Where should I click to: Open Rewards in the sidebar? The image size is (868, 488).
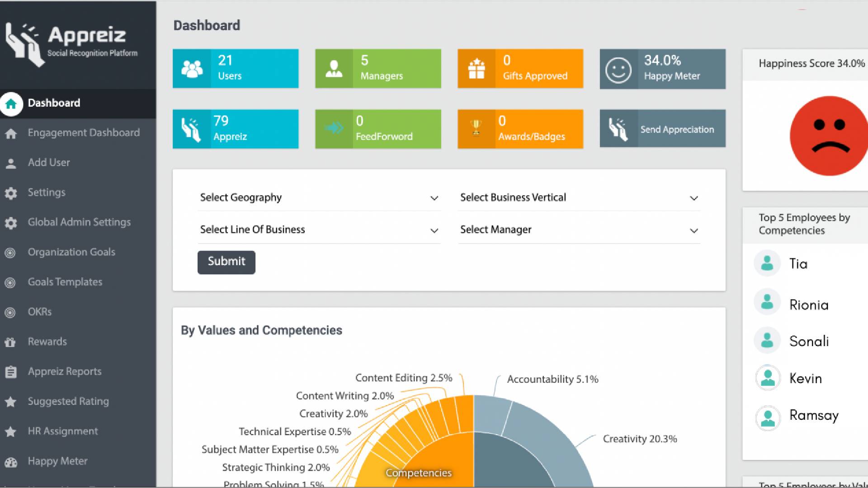[x=78, y=342]
